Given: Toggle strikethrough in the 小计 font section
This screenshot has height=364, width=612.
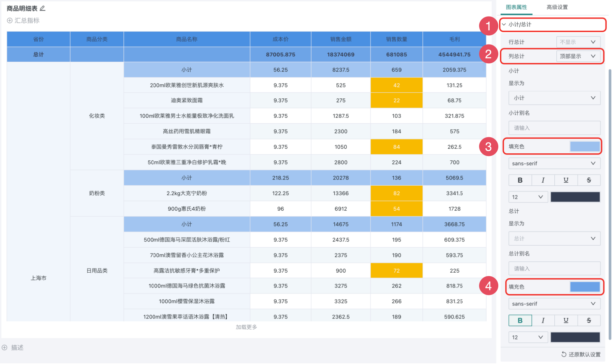Looking at the screenshot, I should (x=589, y=180).
